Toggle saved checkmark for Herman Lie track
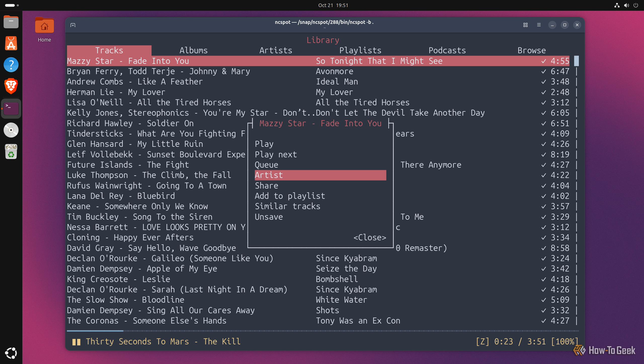This screenshot has height=364, width=644. (544, 92)
